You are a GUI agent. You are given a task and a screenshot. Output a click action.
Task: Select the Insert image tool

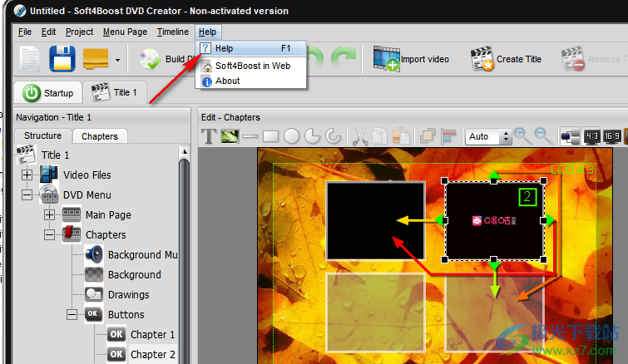pos(230,136)
